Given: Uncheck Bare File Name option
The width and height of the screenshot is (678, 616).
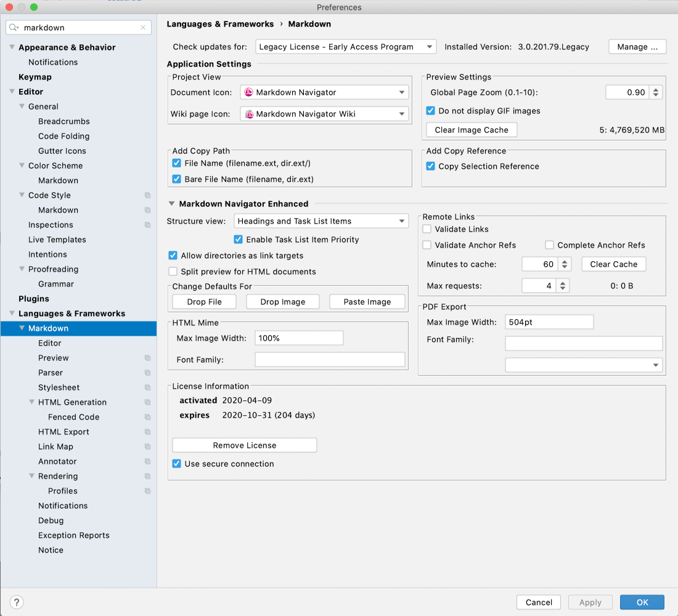Looking at the screenshot, I should pos(176,179).
